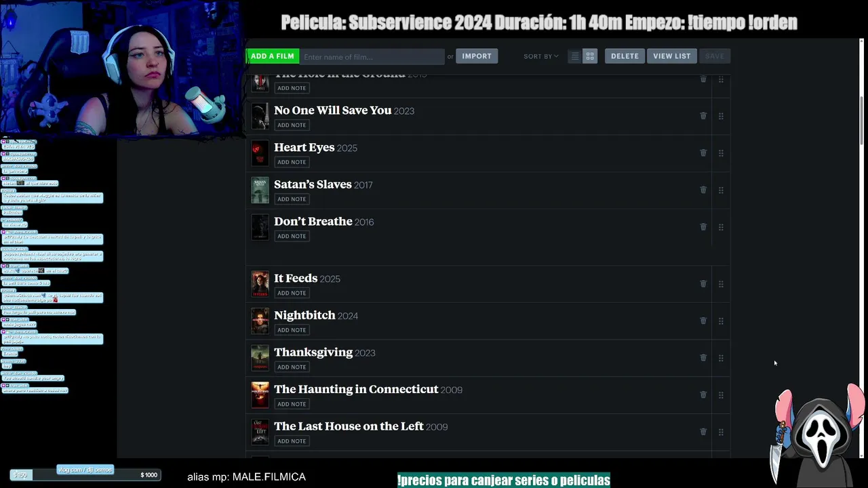Open The Last House on the Left poster
This screenshot has width=868, height=488.
click(x=260, y=432)
